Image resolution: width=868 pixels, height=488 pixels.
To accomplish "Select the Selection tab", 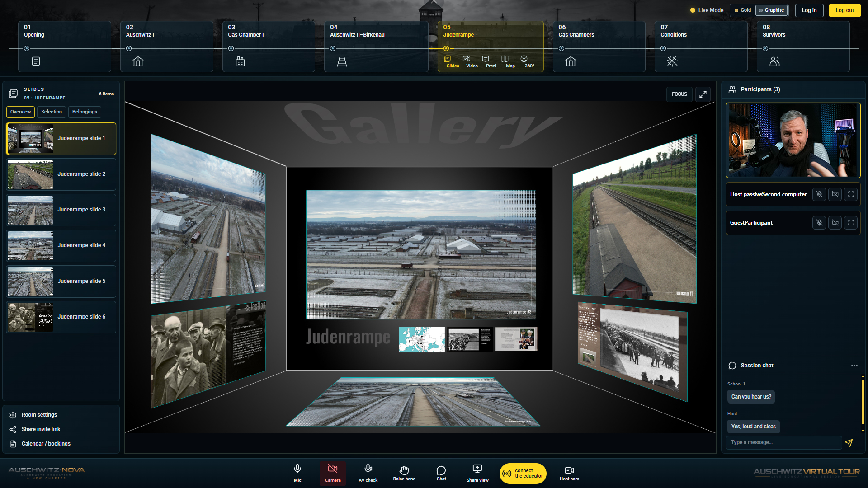I will point(52,112).
